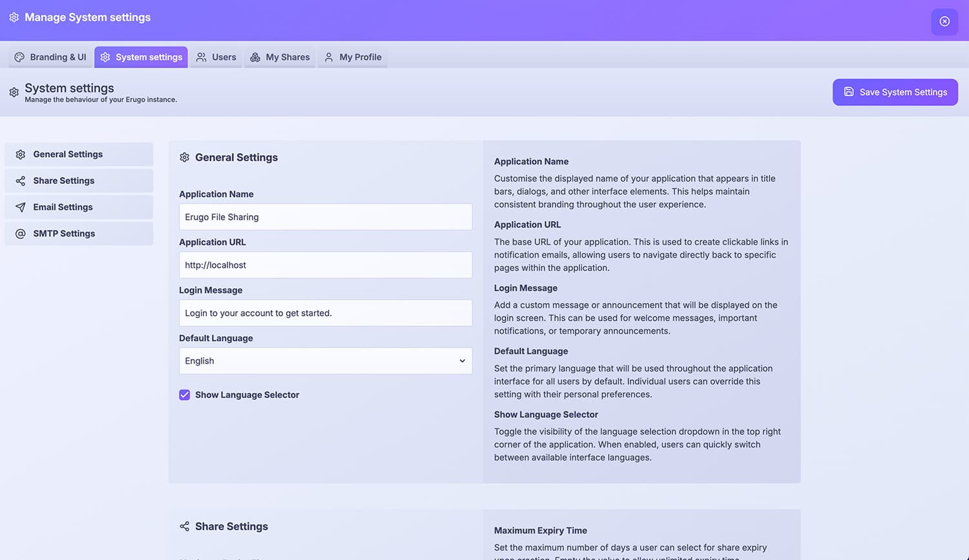Click the gear icon beside General Settings heading
This screenshot has height=560, width=969.
click(184, 157)
